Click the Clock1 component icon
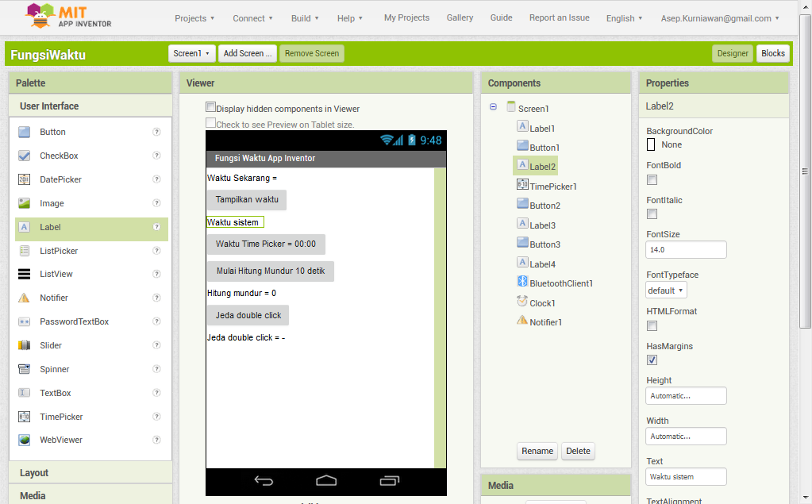 [x=522, y=302]
